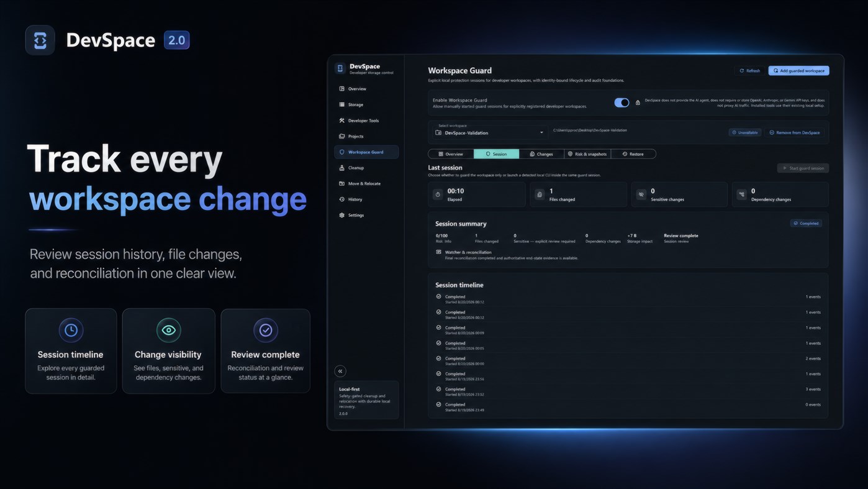Click the large DevSpace logo in the banner
The width and height of the screenshot is (868, 489).
coord(40,40)
